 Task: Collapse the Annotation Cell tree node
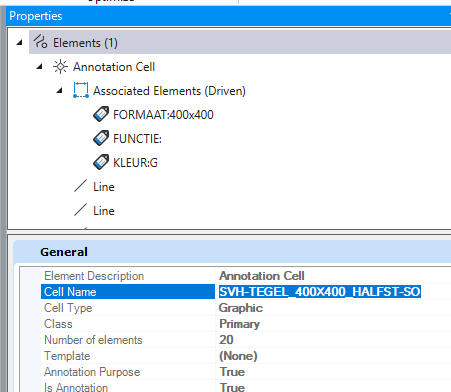click(x=40, y=66)
